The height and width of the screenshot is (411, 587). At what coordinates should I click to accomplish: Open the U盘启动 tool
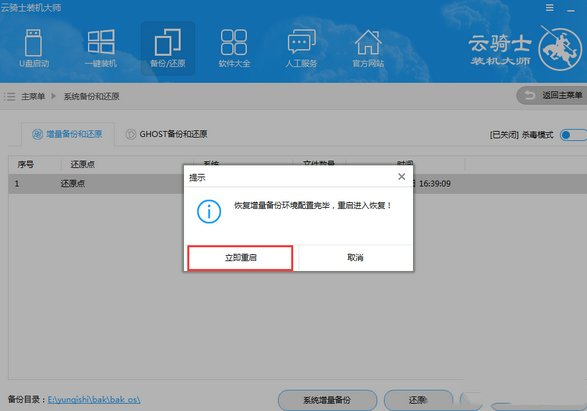tap(34, 48)
